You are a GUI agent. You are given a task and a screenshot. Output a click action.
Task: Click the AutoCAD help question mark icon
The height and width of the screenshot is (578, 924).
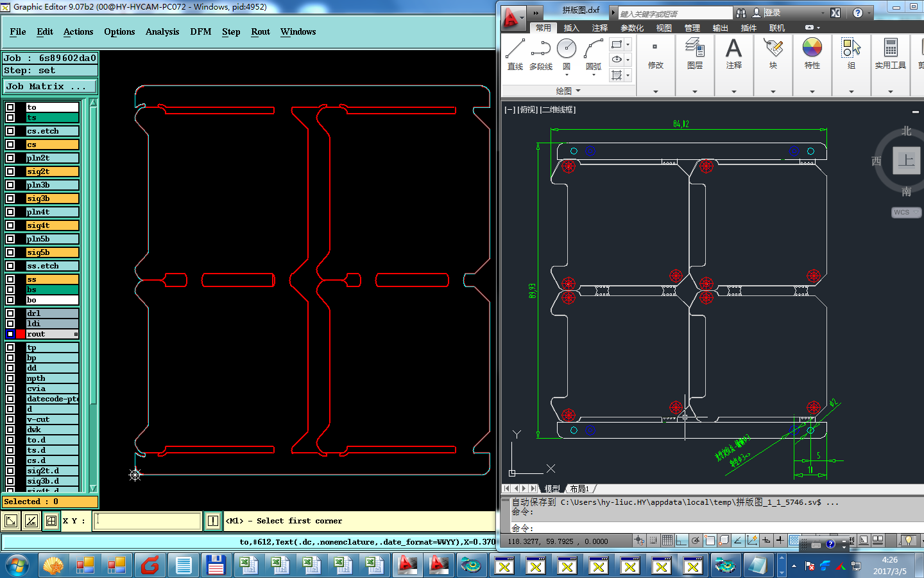858,13
